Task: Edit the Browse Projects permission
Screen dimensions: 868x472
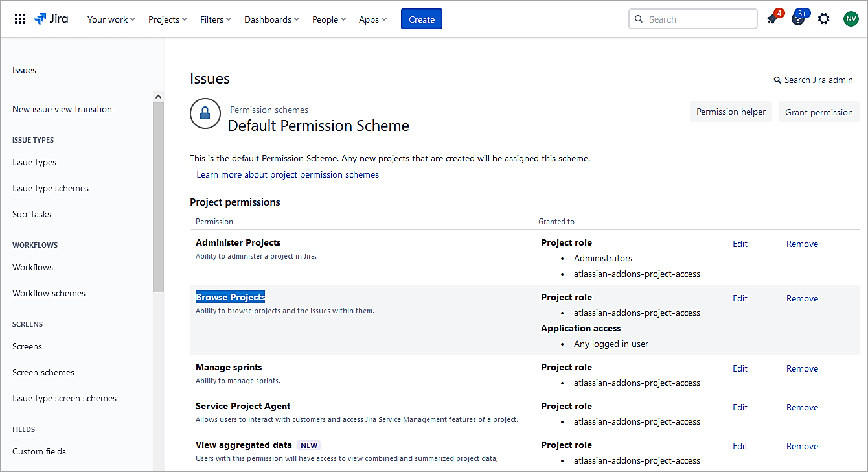Action: [x=740, y=298]
